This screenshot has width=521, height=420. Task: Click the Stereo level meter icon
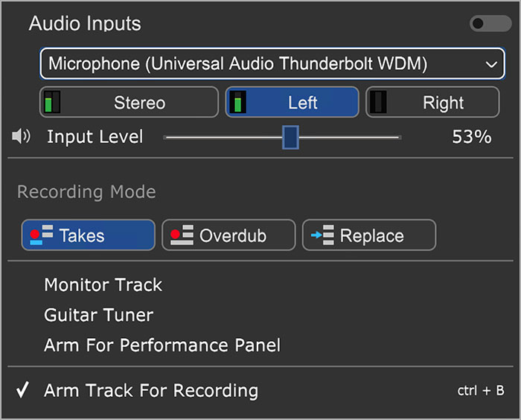pos(52,102)
